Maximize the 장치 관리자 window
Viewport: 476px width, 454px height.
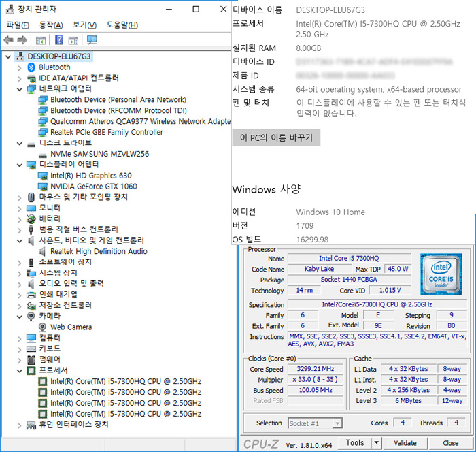pyautogui.click(x=196, y=9)
